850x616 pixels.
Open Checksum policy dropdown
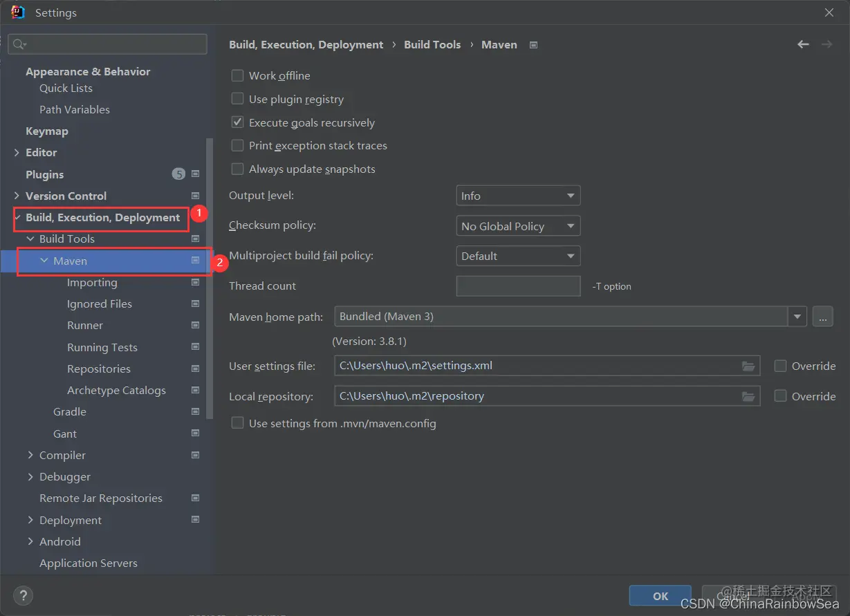[518, 226]
